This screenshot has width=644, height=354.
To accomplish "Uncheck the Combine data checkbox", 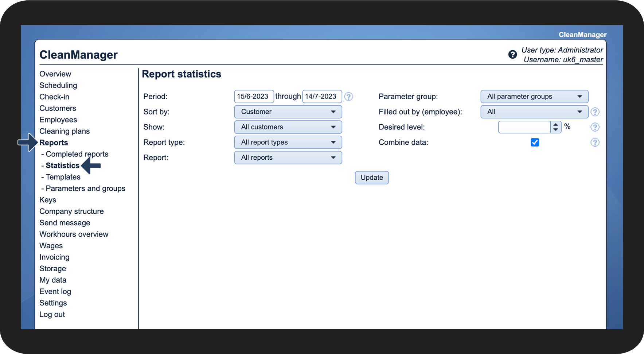I will tap(535, 143).
